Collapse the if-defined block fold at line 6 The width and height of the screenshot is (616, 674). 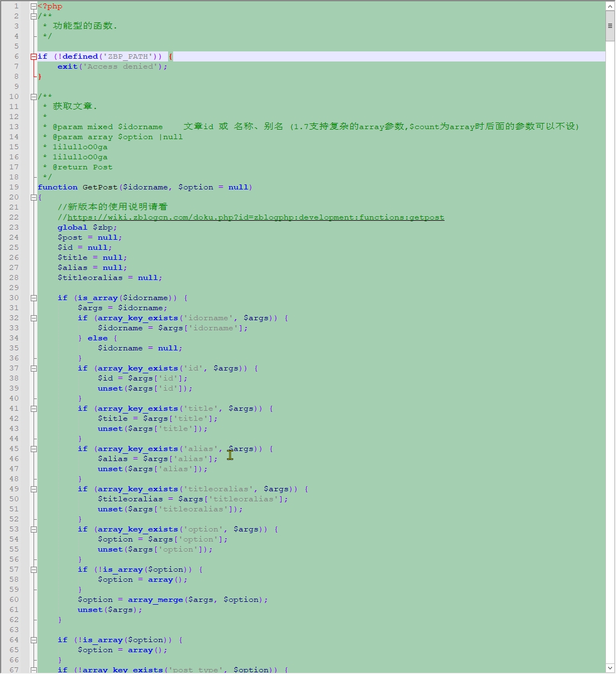[x=34, y=56]
